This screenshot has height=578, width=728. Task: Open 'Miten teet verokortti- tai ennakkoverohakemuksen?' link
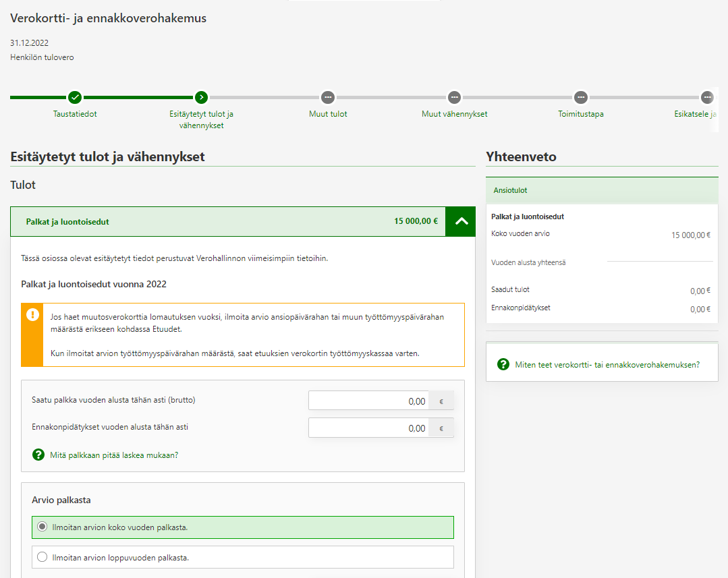(607, 365)
